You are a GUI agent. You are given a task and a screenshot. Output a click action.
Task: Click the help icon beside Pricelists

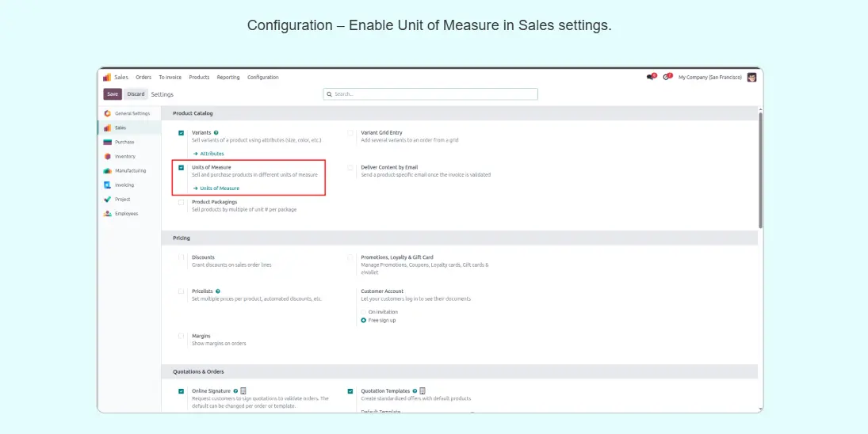(218, 291)
